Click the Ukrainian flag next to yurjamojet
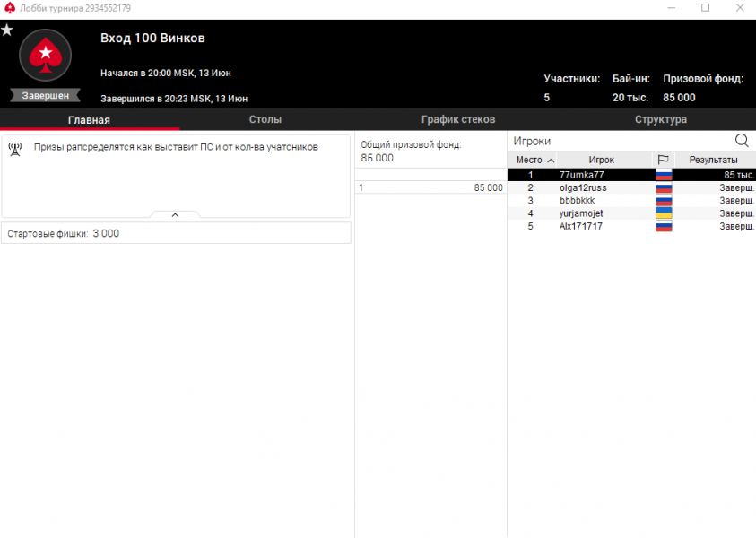The height and width of the screenshot is (538, 756). pos(664,213)
